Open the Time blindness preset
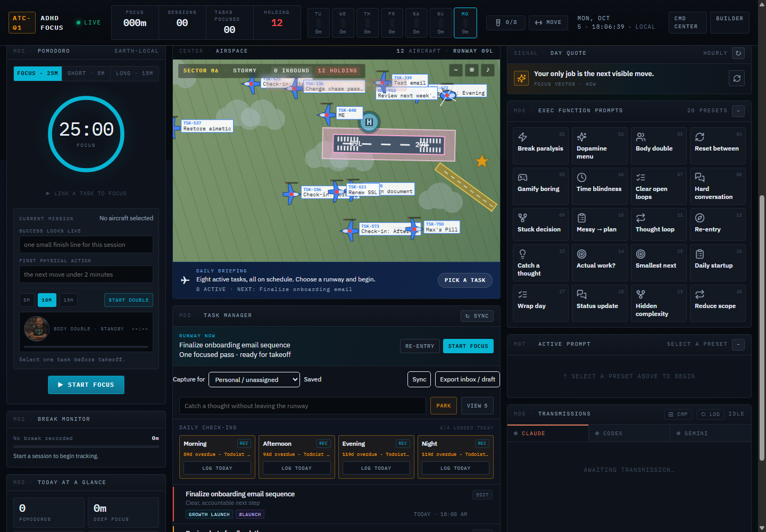Viewport: 766px width, 532px height. (x=600, y=186)
